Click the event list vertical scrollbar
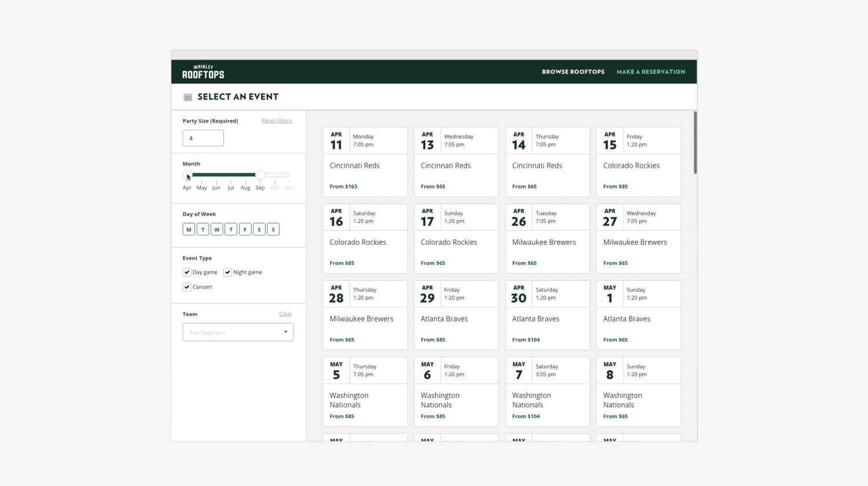This screenshot has width=868, height=486. click(x=695, y=143)
